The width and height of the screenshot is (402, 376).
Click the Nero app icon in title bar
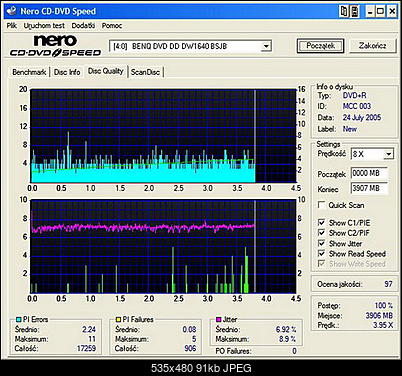click(x=11, y=11)
